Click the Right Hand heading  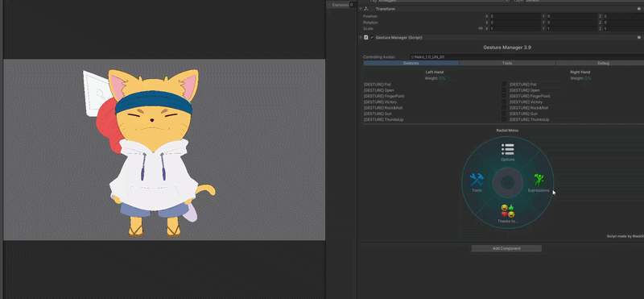coord(580,72)
